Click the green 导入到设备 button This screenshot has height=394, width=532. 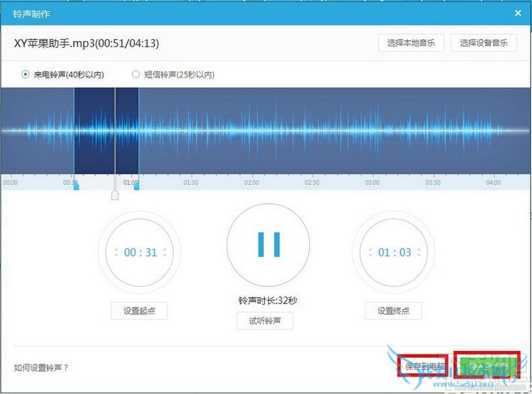click(x=487, y=365)
